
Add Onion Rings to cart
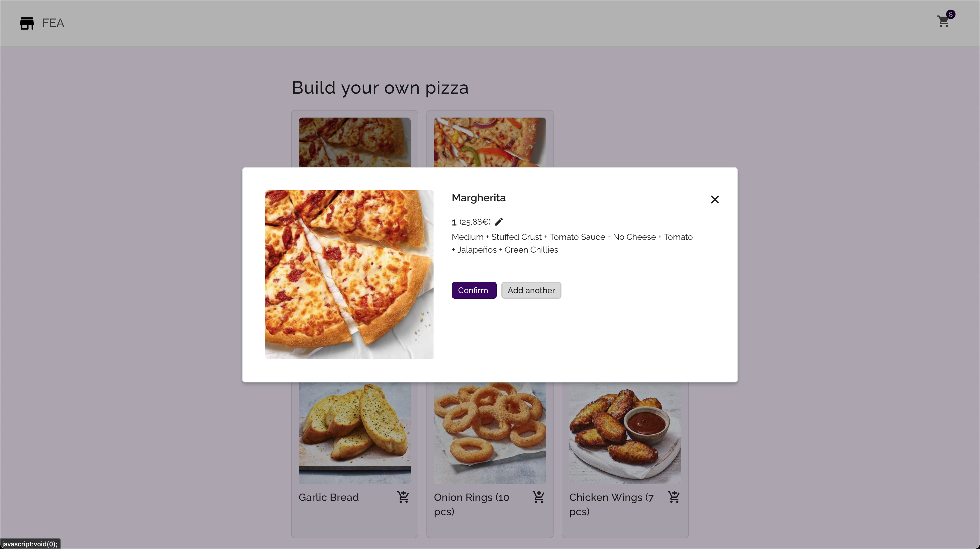point(538,496)
